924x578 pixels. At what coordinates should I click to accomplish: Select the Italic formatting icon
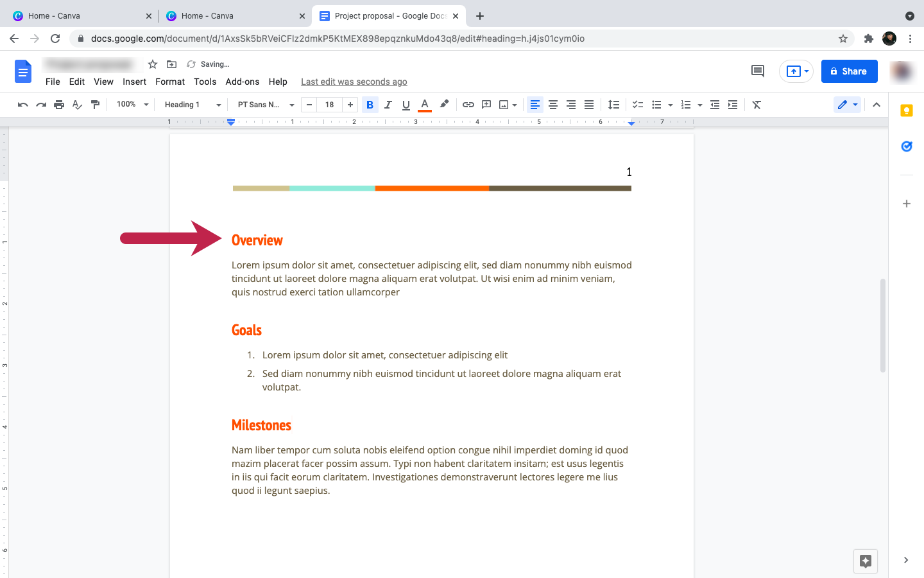pyautogui.click(x=388, y=104)
